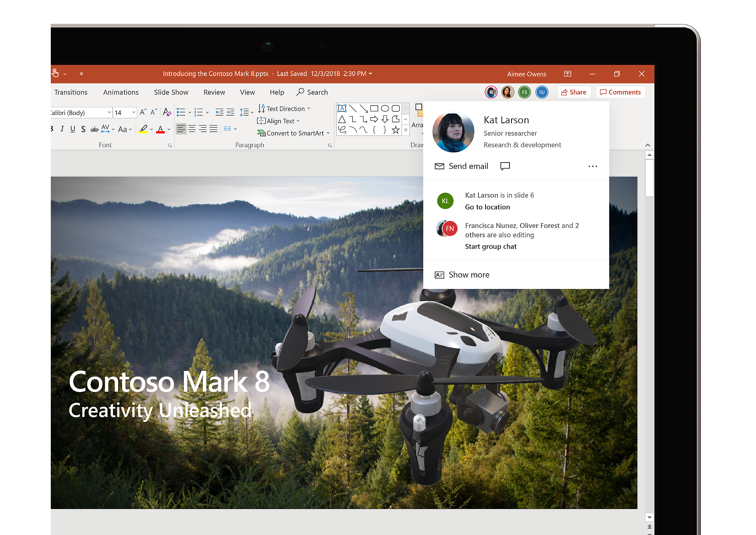The image size is (756, 535).
Task: Toggle italic formatting
Action: tap(62, 129)
